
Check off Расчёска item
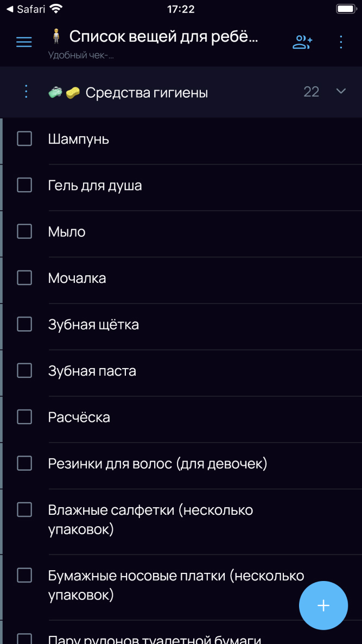pyautogui.click(x=24, y=417)
